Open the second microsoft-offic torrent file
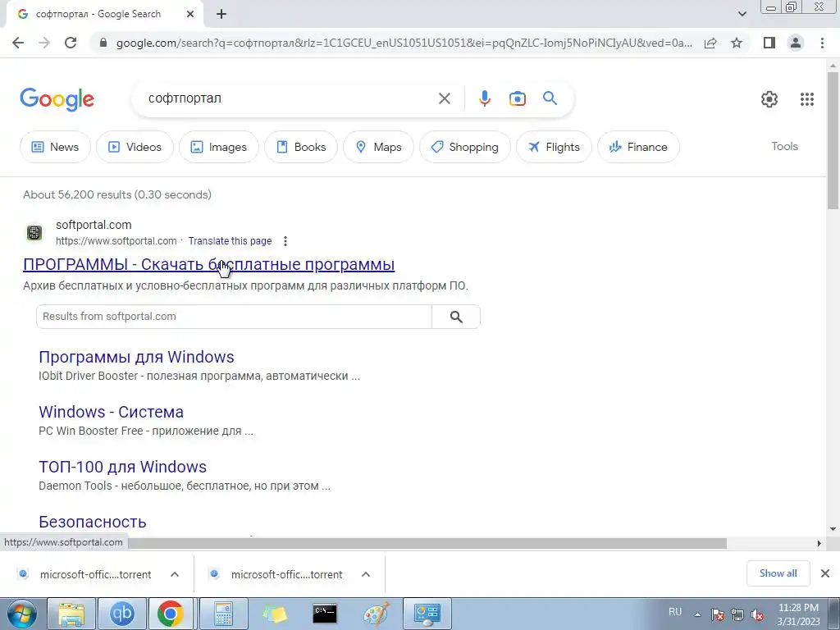This screenshot has width=840, height=630. [286, 575]
